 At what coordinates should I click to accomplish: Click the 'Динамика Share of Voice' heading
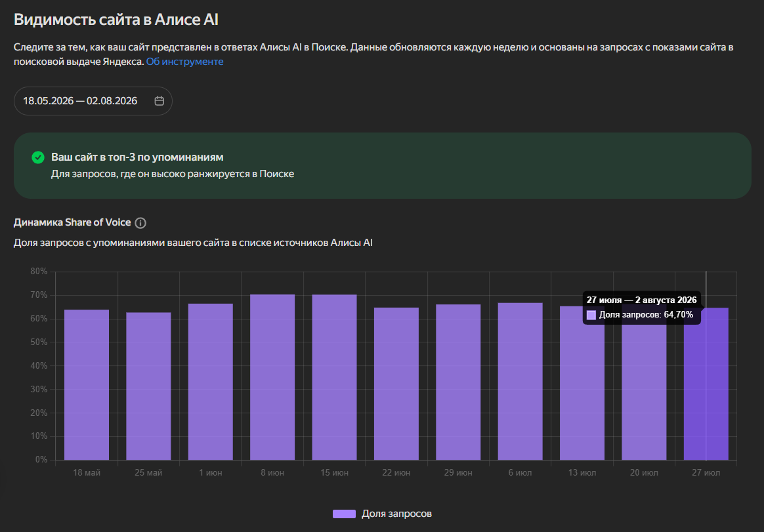(72, 222)
